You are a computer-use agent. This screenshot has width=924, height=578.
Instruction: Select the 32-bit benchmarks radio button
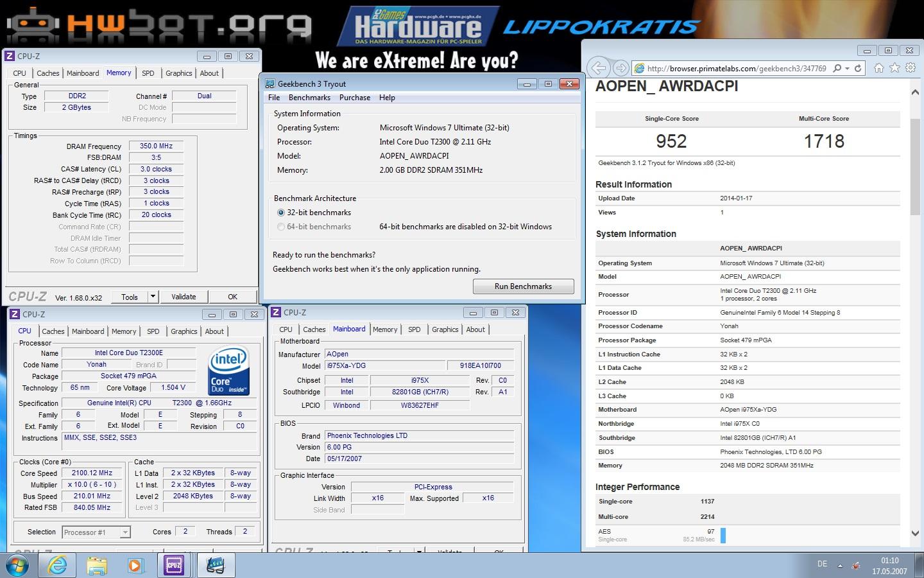(280, 213)
